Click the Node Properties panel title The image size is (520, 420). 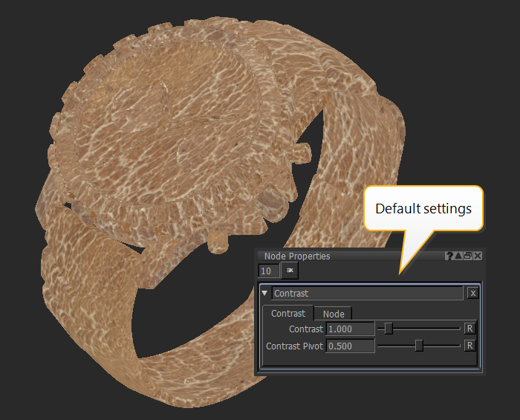click(x=297, y=256)
